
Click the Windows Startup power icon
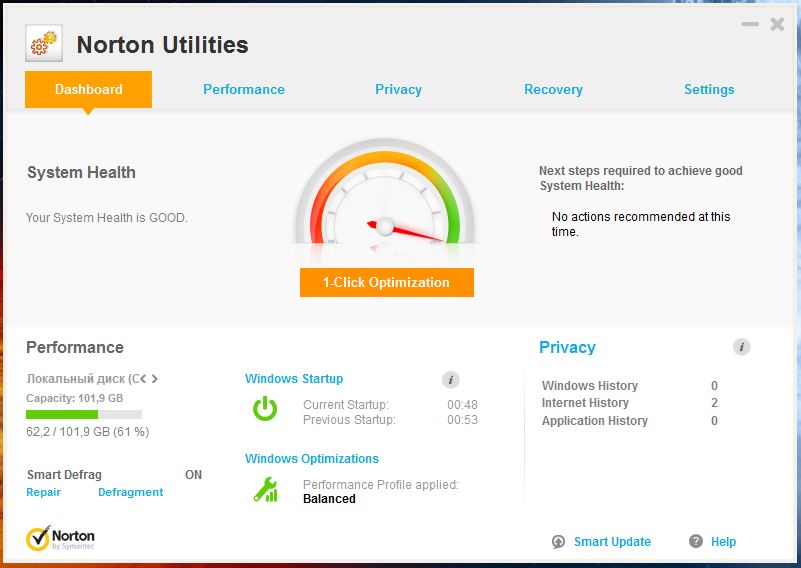265,409
